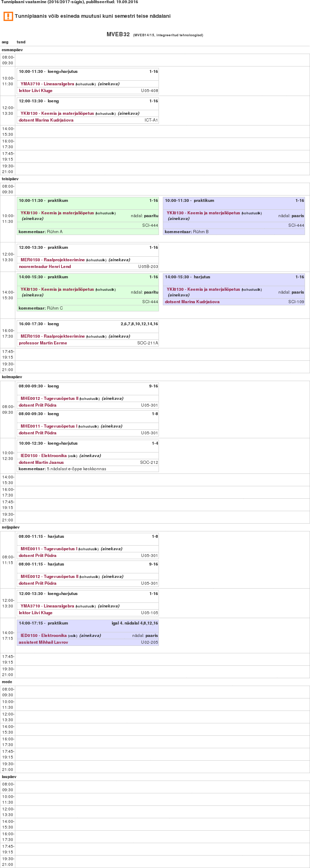Click the orange warning exclamation icon

pyautogui.click(x=8, y=16)
